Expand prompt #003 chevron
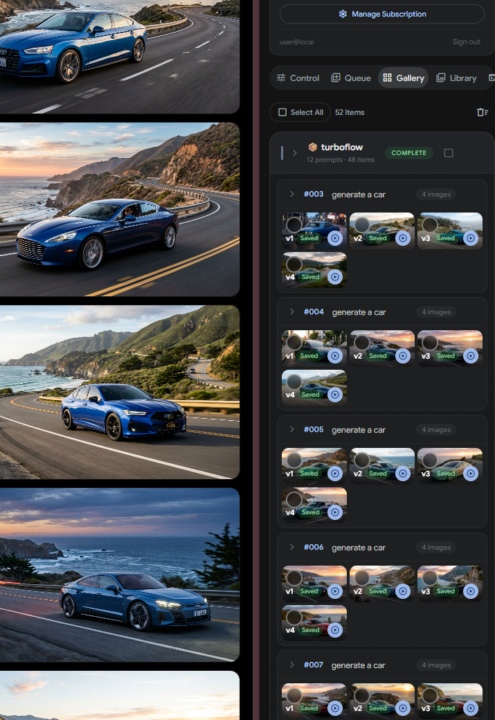495x720 pixels. tap(292, 194)
